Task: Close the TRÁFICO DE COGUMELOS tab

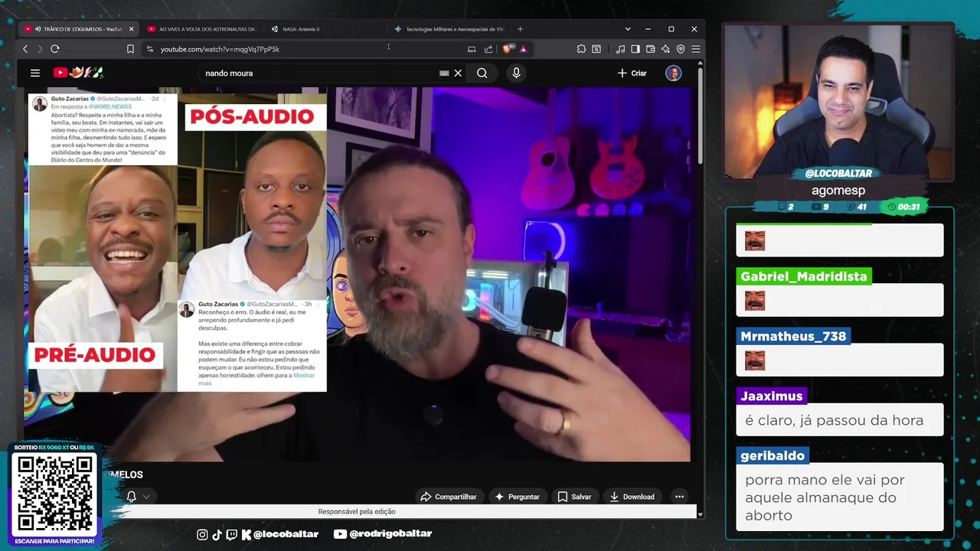Action: coord(131,29)
